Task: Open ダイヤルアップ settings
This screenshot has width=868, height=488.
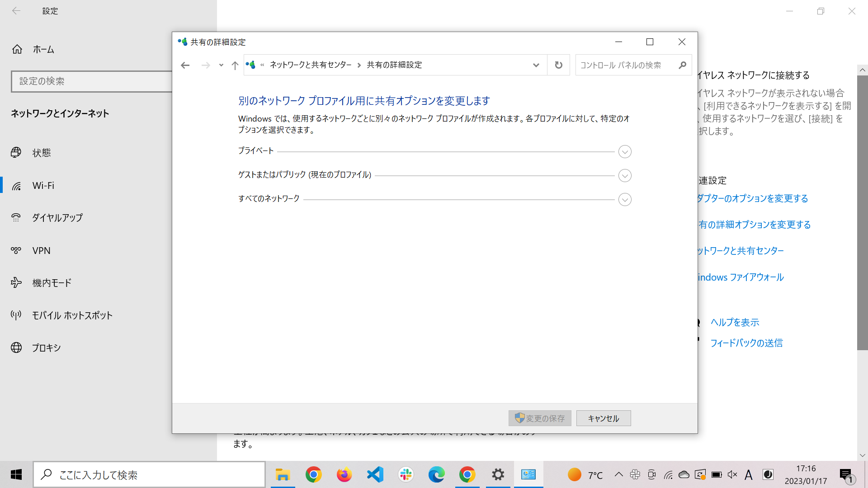Action: tap(57, 217)
